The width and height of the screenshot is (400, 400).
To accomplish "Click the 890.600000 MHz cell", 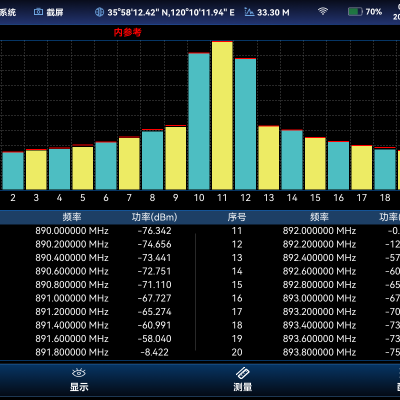I will click(x=72, y=271).
